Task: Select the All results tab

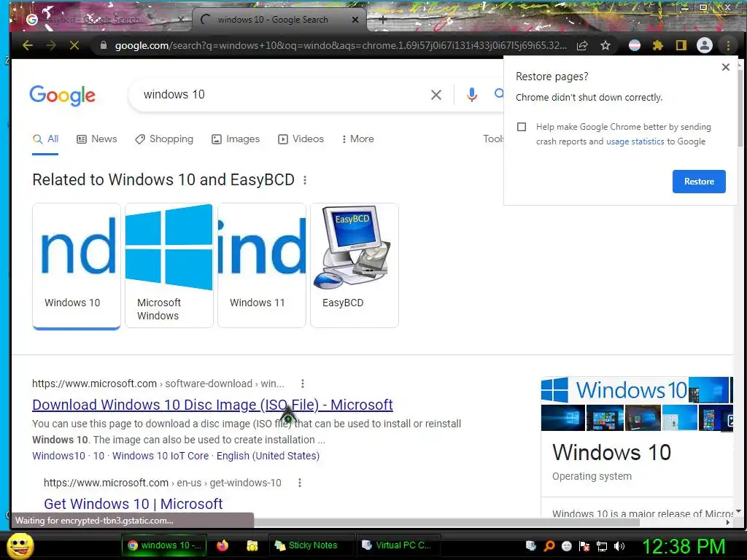Action: pyautogui.click(x=46, y=139)
